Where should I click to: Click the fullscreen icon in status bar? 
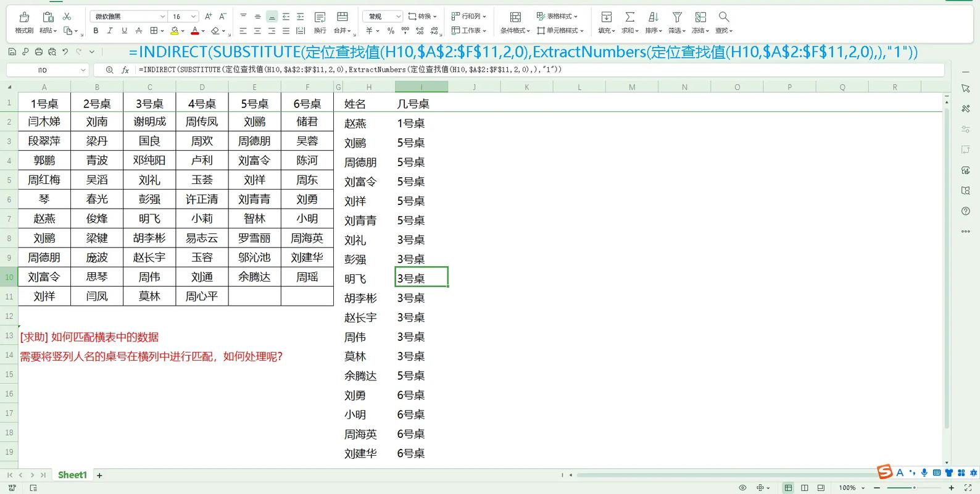[x=968, y=488]
